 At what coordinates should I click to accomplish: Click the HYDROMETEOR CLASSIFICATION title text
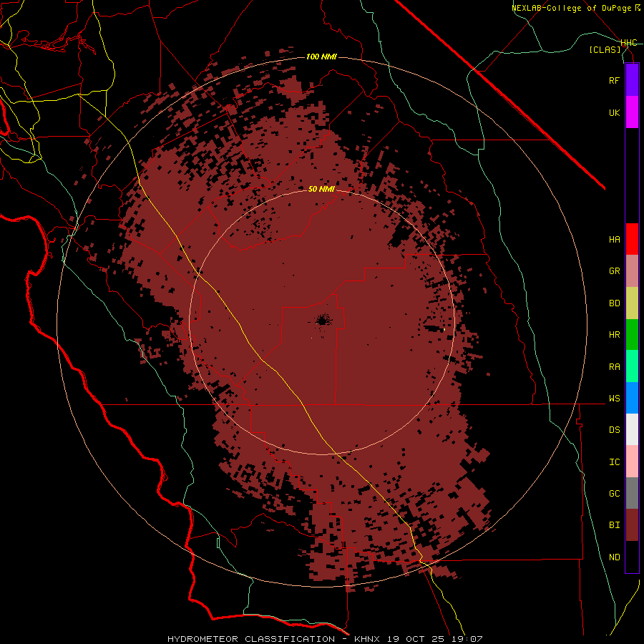(x=251, y=639)
